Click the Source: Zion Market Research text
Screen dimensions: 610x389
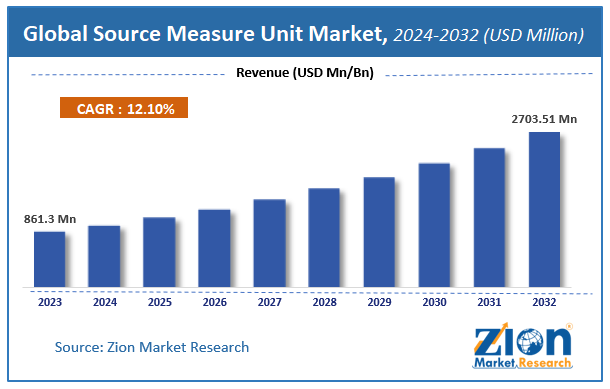coord(152,347)
